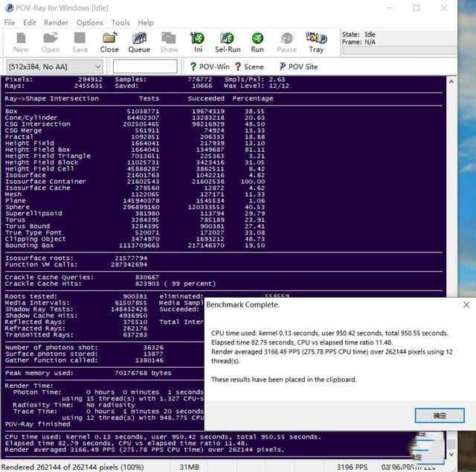The height and width of the screenshot is (472, 476).
Task: Click the Open file toolbar icon
Action: coord(51,42)
